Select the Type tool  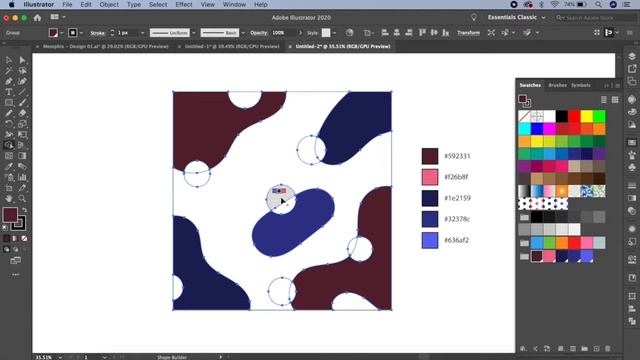[9, 92]
